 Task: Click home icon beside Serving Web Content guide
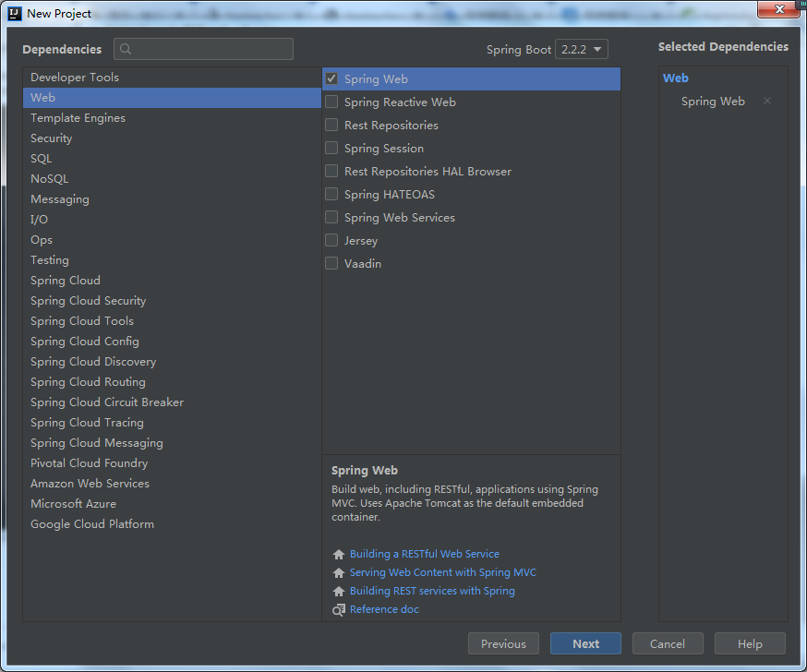click(x=338, y=573)
